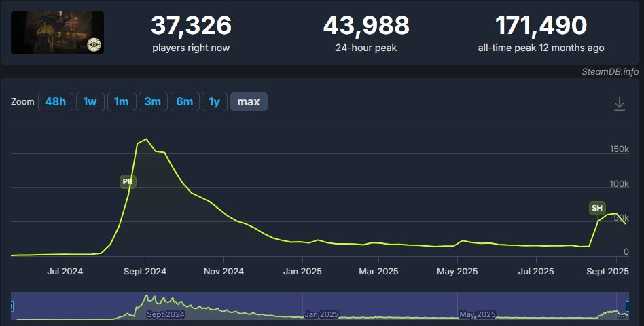Click the 43,988 24-hour peak value
Screen dimensions: 644x326
coord(366,25)
